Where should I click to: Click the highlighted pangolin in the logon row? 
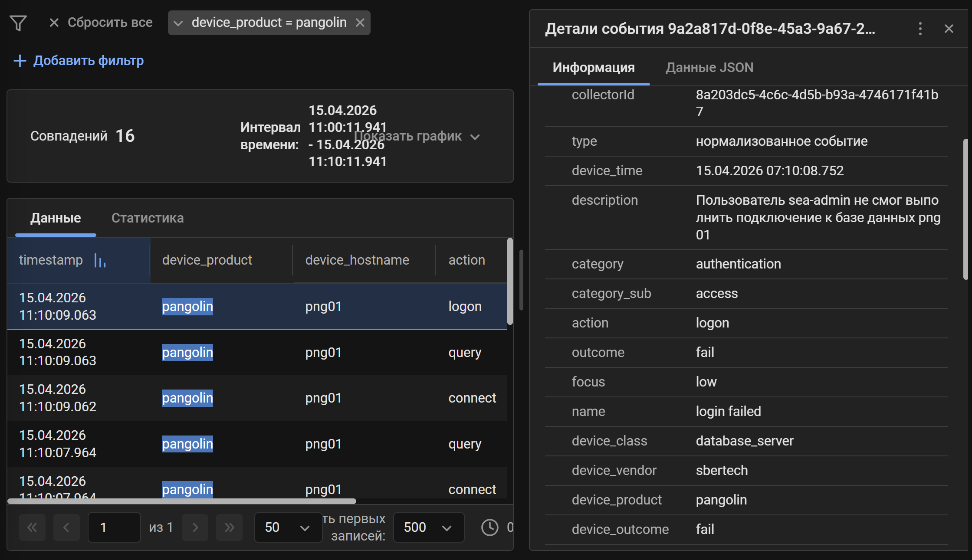[x=187, y=306]
